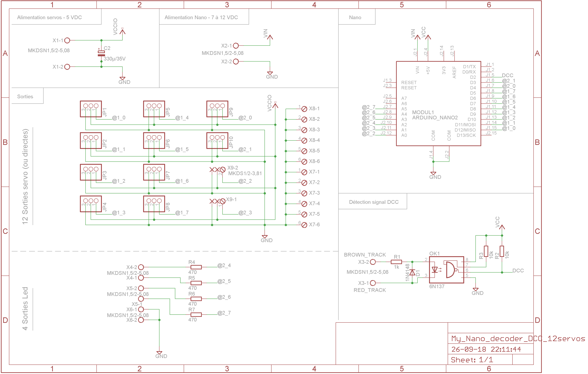Click the R7 470 resistor symbol
The height and width of the screenshot is (374, 588).
coord(196,315)
